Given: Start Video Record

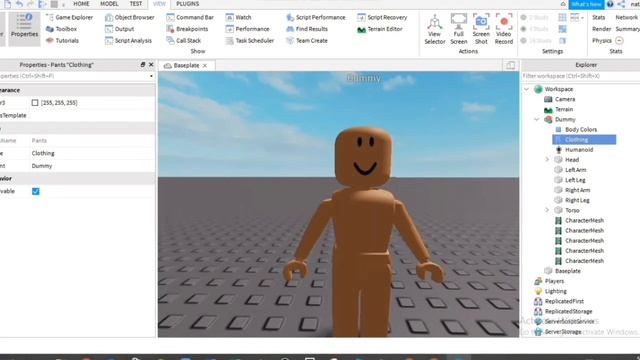Looking at the screenshot, I should [504, 29].
